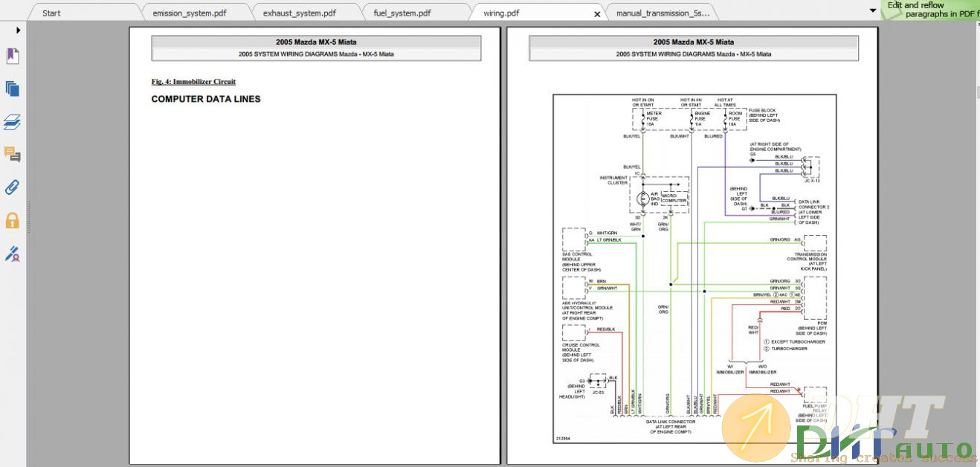
Task: Click right page title 2005 Mazda MX-5 Miata
Action: pos(694,42)
